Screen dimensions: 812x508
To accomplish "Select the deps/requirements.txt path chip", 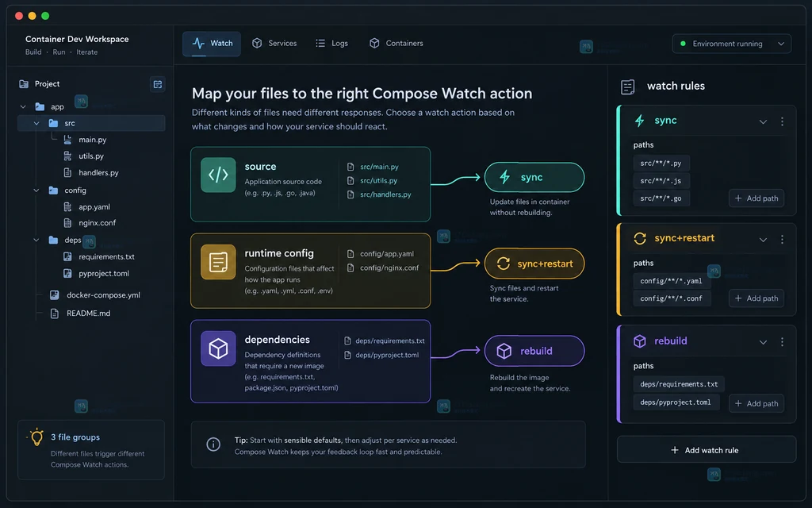I will click(x=679, y=384).
